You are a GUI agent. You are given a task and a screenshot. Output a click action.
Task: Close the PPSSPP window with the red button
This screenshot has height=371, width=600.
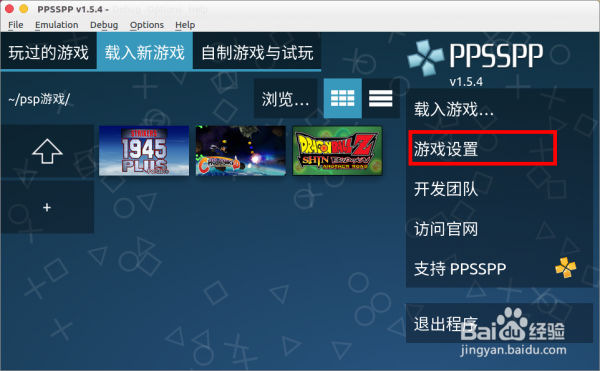10,8
